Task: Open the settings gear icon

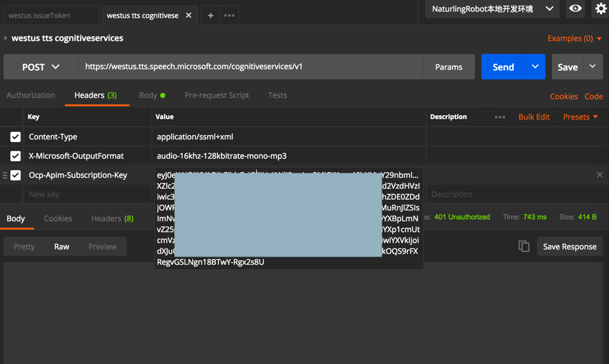Action: 601,9
